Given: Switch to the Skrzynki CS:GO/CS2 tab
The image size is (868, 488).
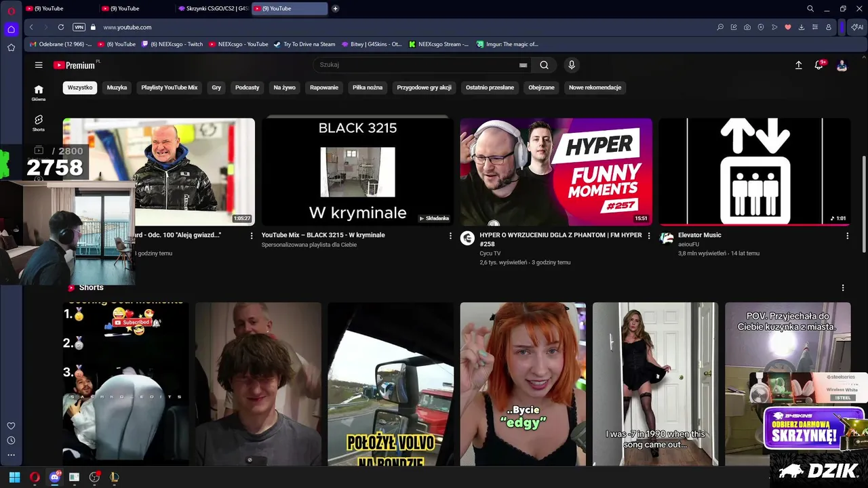Looking at the screenshot, I should coord(213,9).
